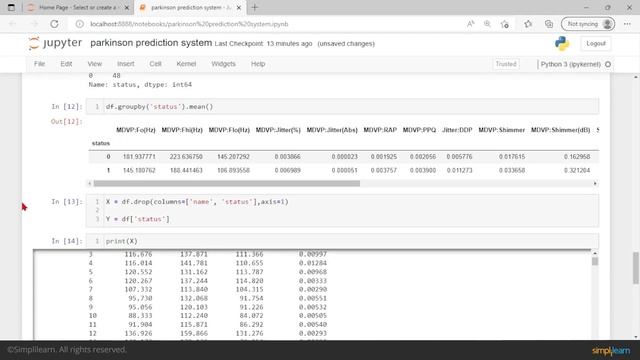Click the In [13] prompt label
Viewport: 640px width, 360px height.
click(67, 202)
